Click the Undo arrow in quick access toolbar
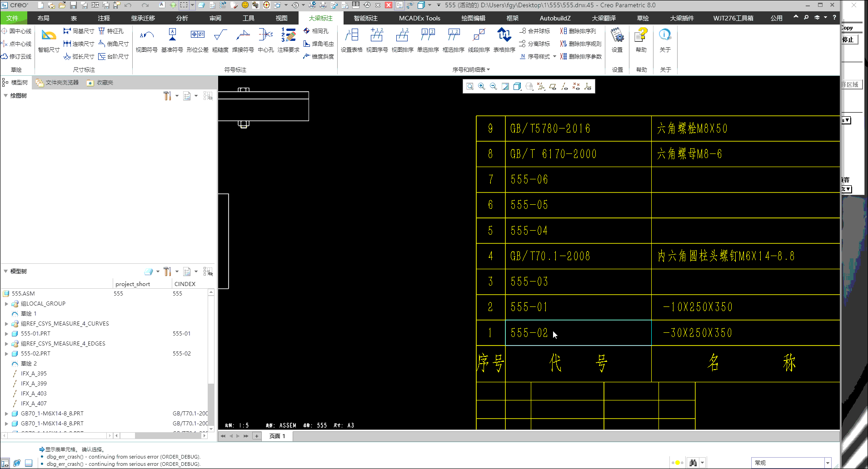The width and height of the screenshot is (868, 469). (128, 5)
